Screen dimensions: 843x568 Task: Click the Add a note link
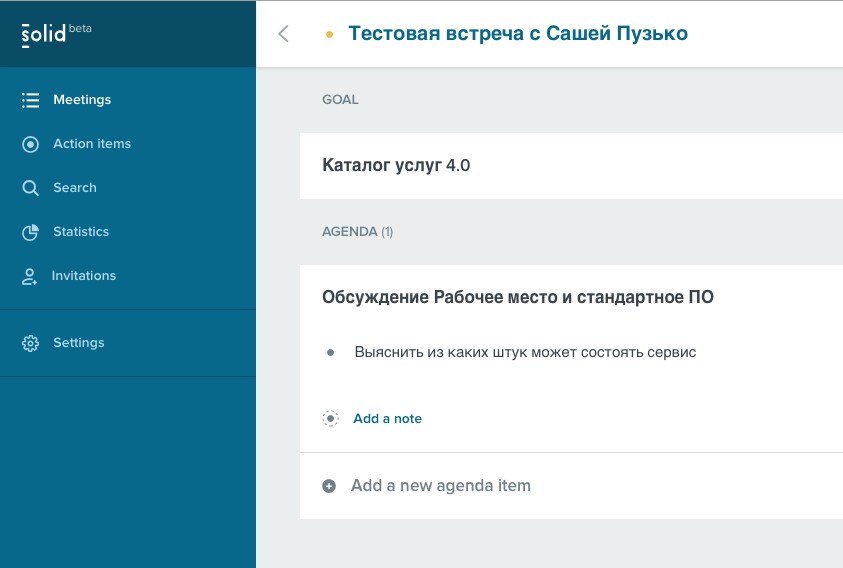(x=388, y=418)
